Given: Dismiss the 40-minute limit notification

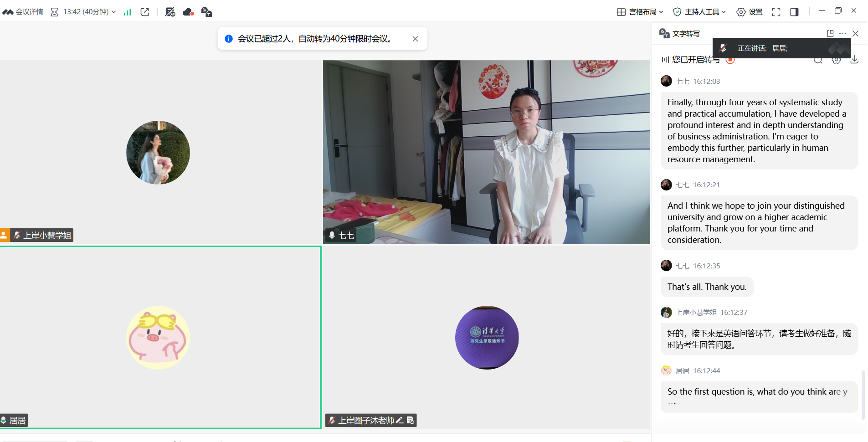Looking at the screenshot, I should tap(415, 39).
